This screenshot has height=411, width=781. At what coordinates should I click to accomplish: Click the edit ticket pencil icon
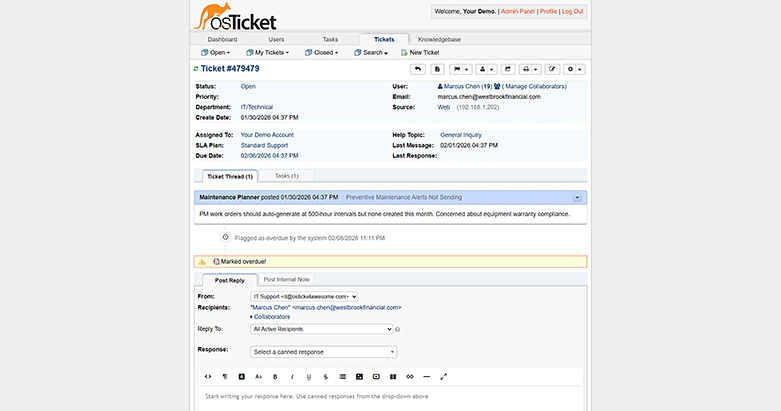pos(552,69)
